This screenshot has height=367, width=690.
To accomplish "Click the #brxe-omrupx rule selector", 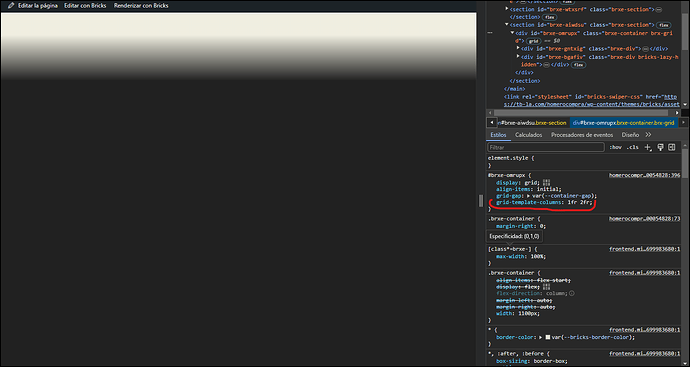I will [506, 175].
